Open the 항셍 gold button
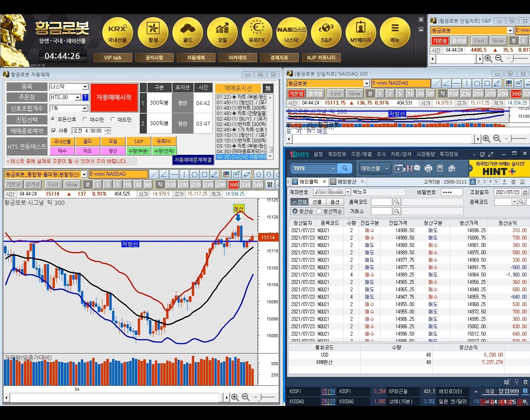 click(x=153, y=33)
